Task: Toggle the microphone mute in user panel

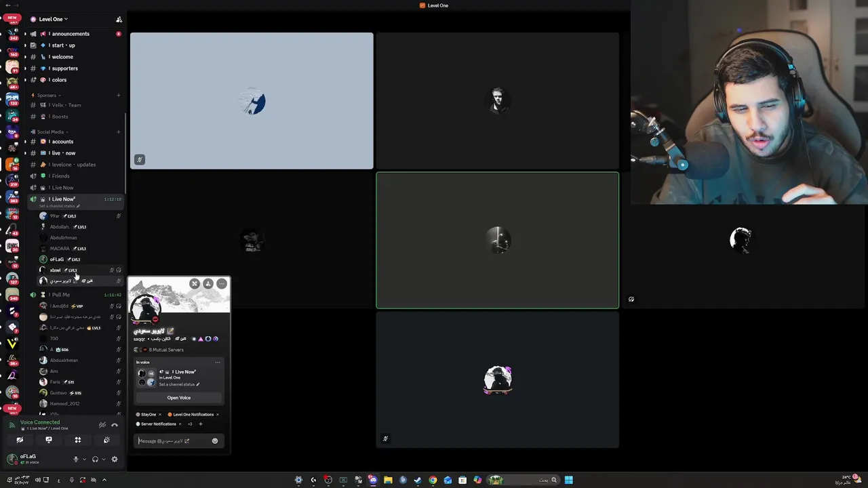Action: coord(76,460)
